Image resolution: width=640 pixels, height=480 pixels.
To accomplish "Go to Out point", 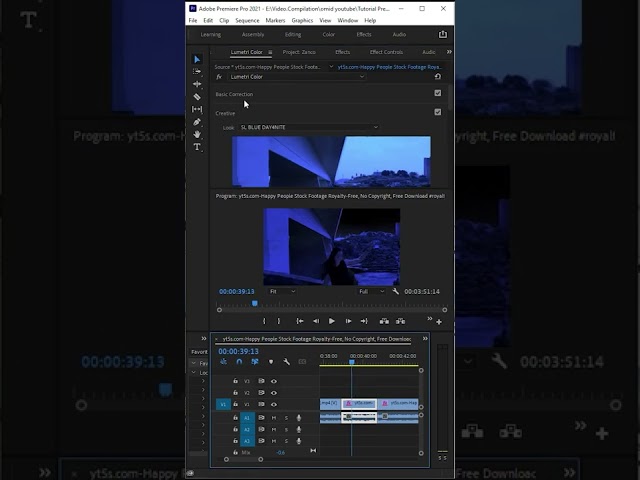I will [364, 321].
